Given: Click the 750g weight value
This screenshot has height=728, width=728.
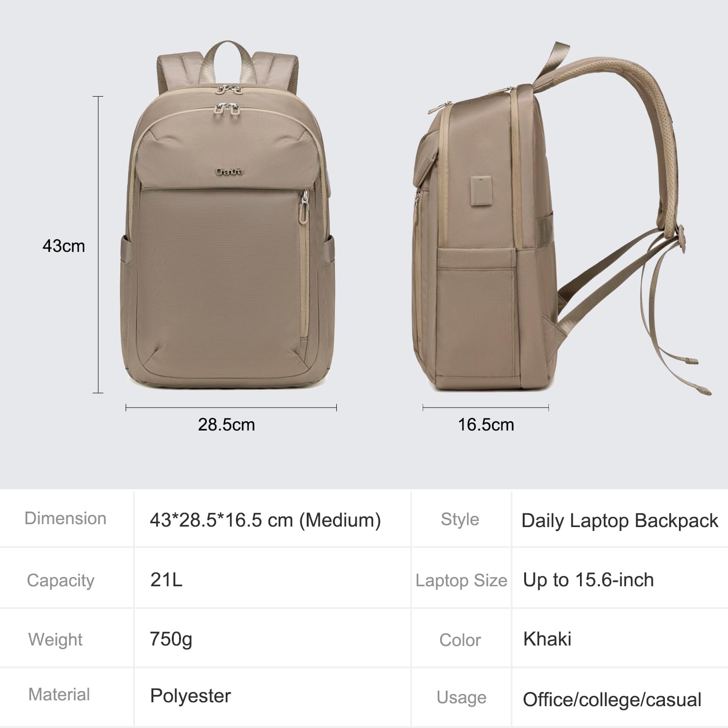Looking at the screenshot, I should click(171, 640).
